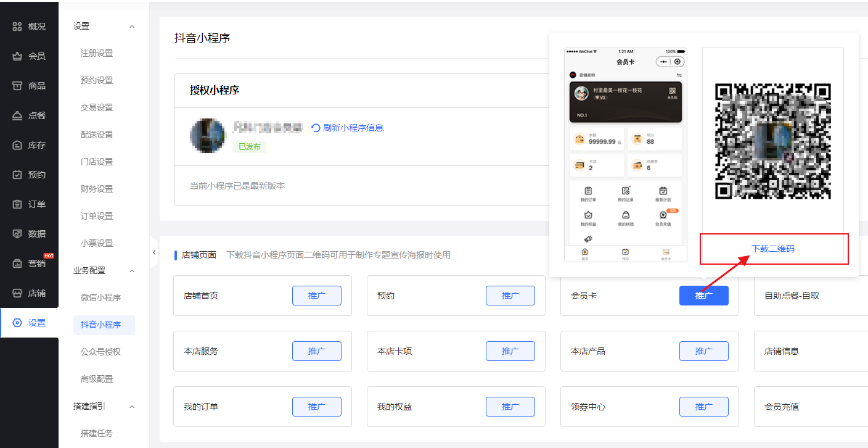Screen dimensions: 868x448
Task: Click 推广 button for 本店产品
Action: pos(704,351)
